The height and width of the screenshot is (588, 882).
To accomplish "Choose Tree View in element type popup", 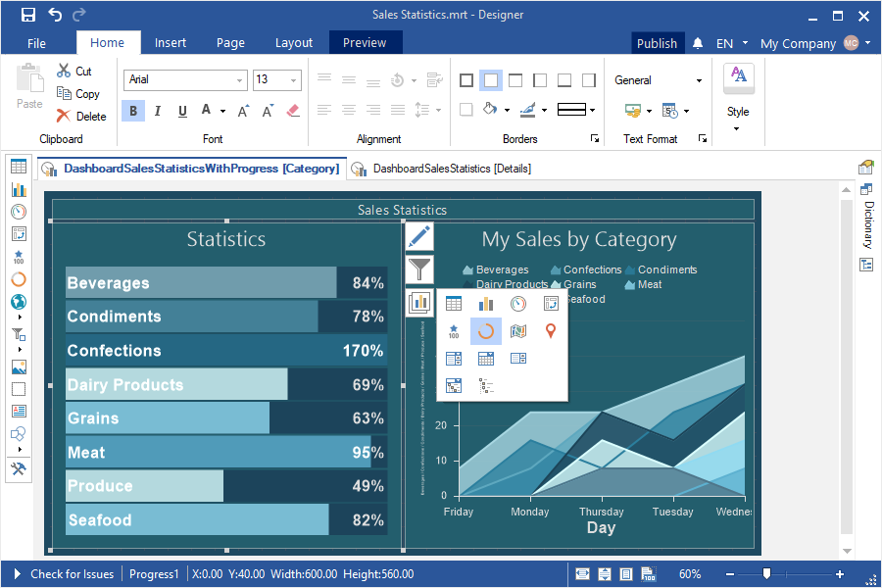I will click(486, 386).
